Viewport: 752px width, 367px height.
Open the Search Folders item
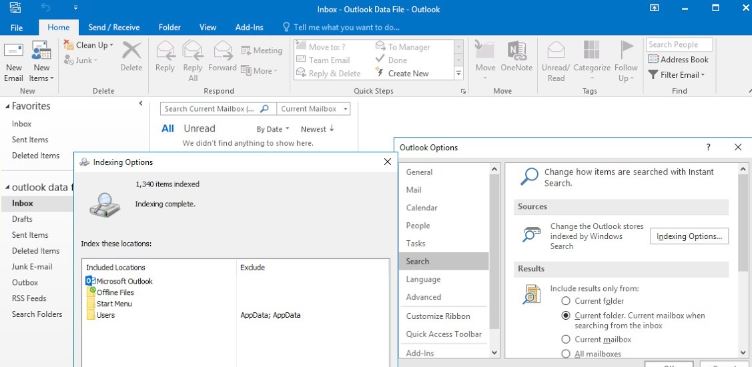tap(37, 314)
